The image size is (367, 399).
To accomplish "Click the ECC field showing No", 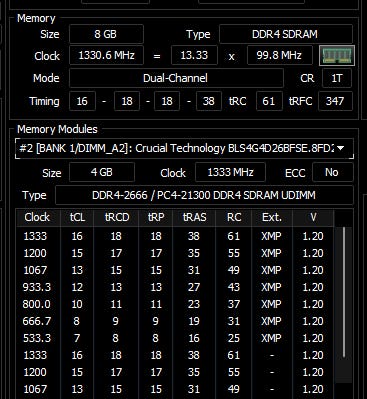I will pyautogui.click(x=332, y=172).
